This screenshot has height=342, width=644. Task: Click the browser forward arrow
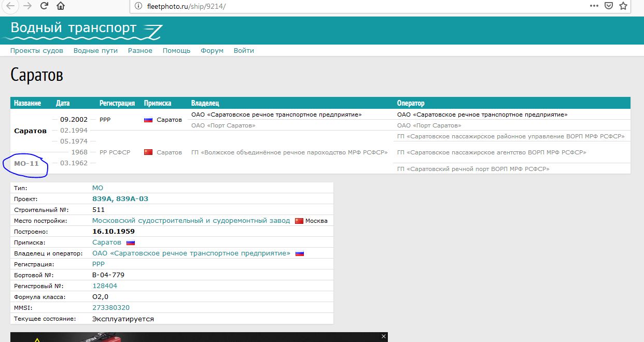pyautogui.click(x=27, y=6)
